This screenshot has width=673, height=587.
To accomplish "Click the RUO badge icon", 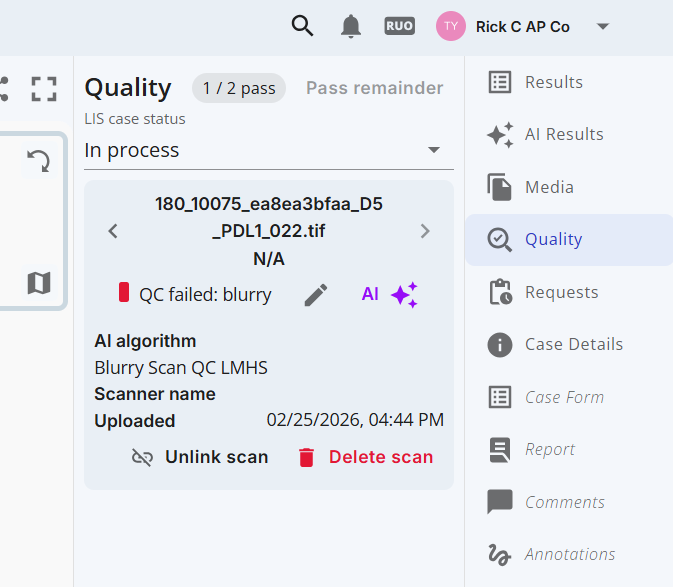I will tap(399, 27).
